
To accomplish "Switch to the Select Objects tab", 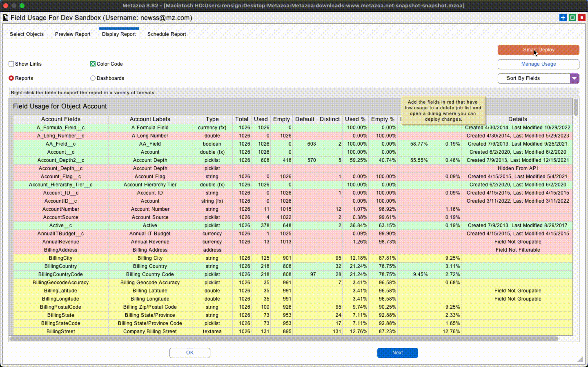I will coord(27,34).
